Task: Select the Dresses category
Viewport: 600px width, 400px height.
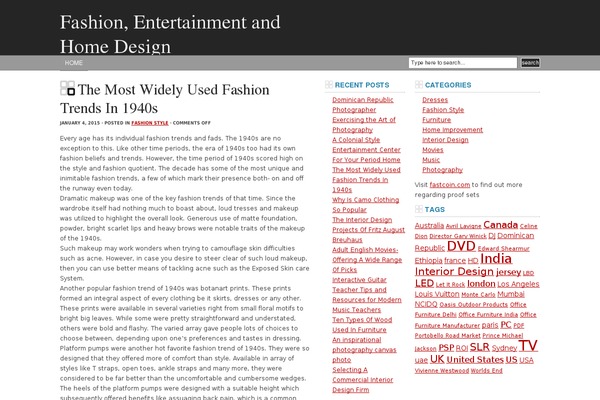Action: (435, 100)
